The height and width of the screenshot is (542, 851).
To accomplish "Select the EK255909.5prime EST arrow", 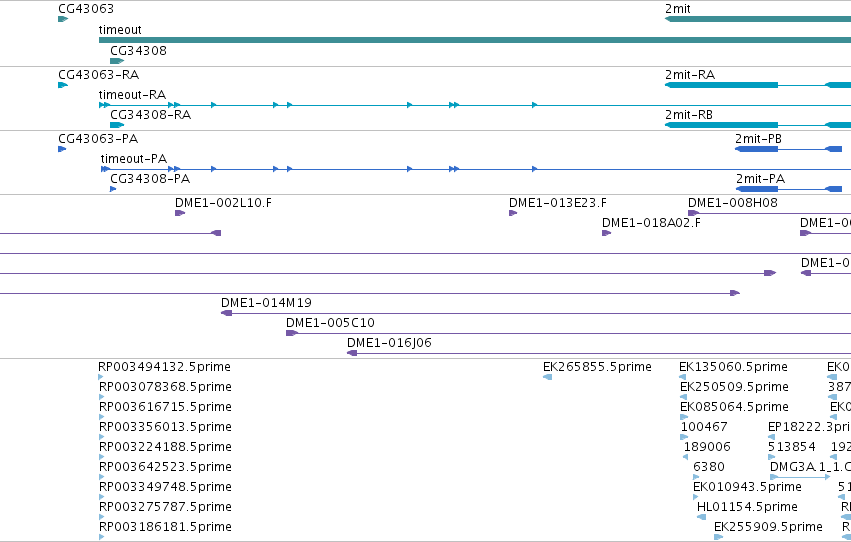I will tap(719, 537).
